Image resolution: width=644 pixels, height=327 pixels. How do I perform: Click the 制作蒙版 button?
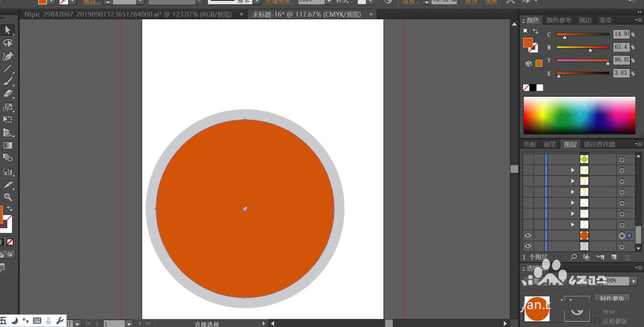pos(612,298)
